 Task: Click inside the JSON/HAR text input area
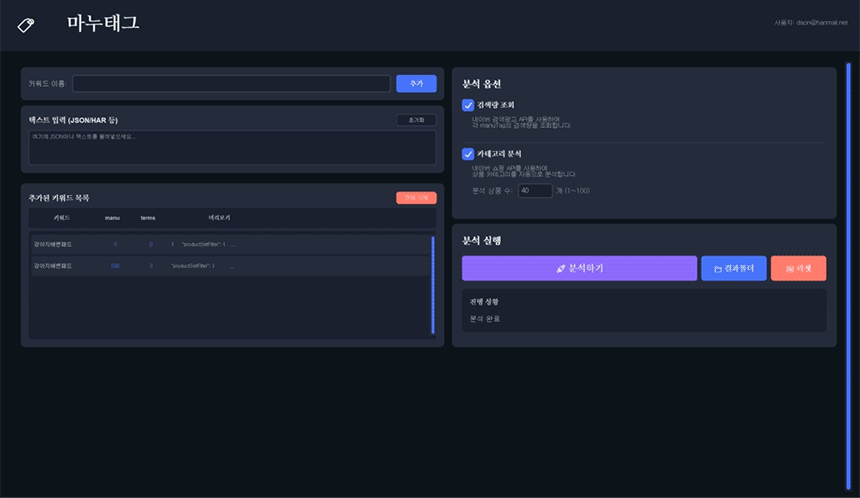pyautogui.click(x=232, y=148)
